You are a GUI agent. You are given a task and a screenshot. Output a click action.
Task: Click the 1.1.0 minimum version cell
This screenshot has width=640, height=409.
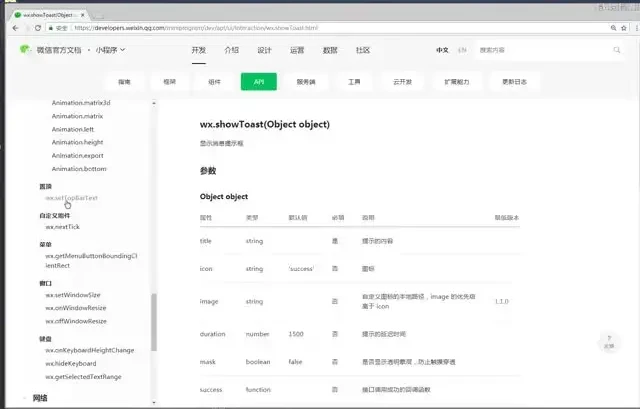[x=502, y=301]
